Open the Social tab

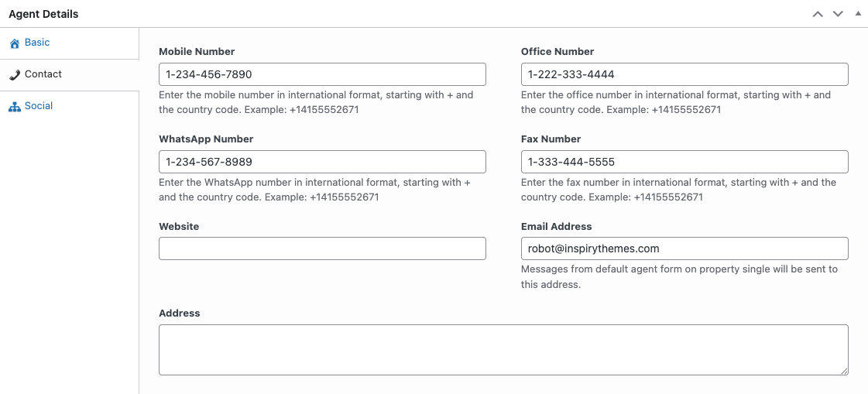39,106
